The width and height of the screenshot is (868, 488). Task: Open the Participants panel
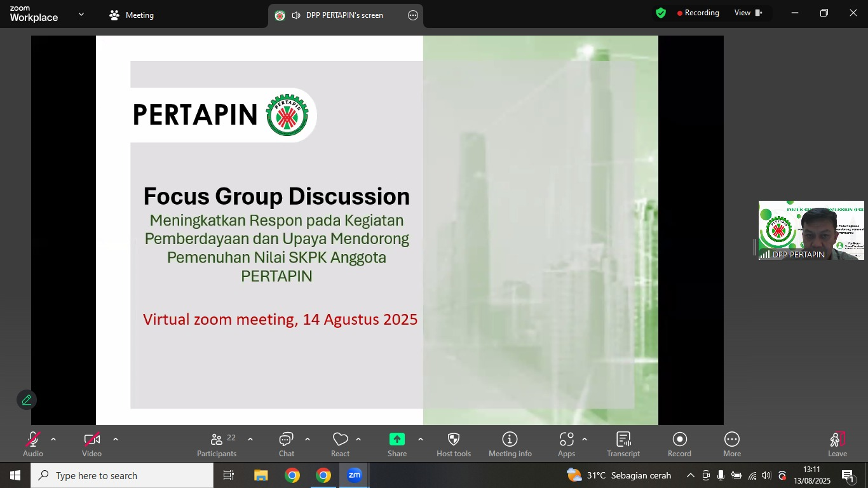pos(217,444)
